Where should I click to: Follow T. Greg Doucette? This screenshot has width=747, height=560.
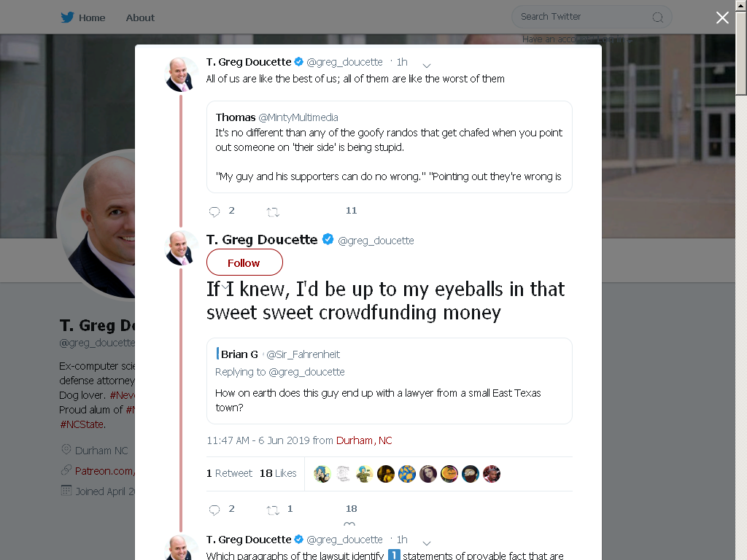[244, 262]
